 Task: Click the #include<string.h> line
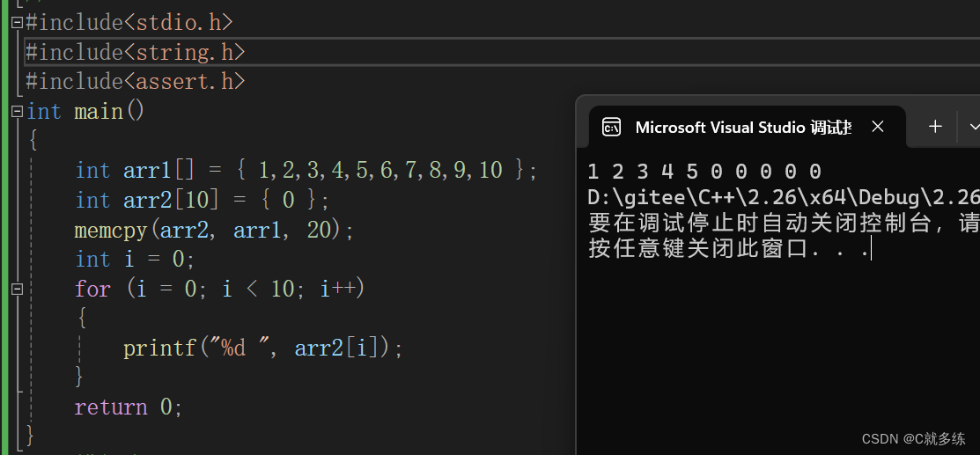(x=135, y=53)
